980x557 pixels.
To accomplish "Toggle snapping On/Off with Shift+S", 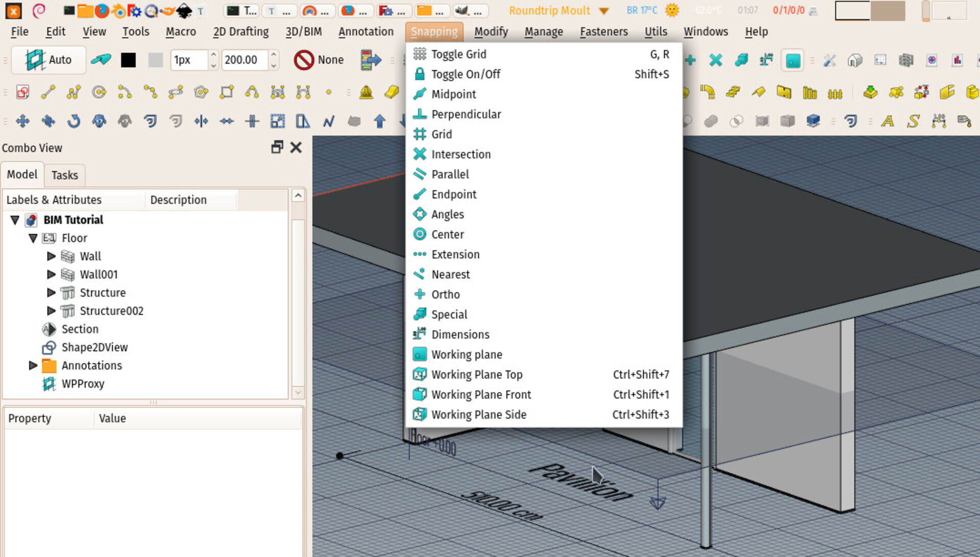I will coord(467,74).
